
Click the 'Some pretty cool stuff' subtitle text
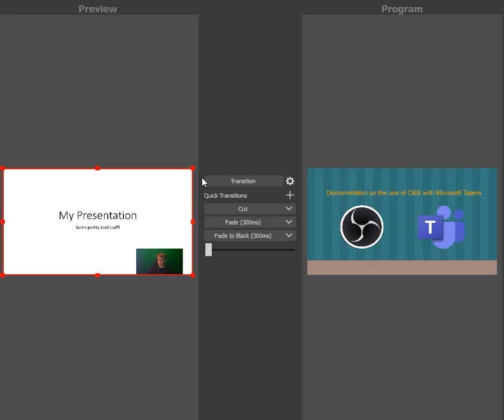click(x=98, y=227)
